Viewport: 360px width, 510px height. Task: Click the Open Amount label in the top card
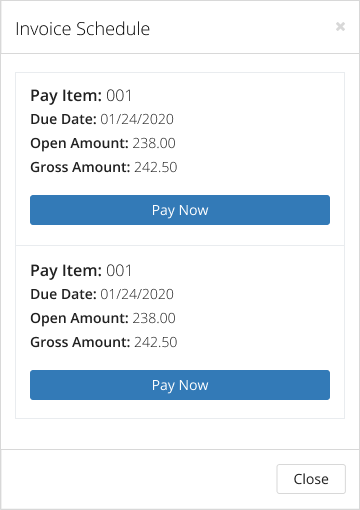[79, 144]
